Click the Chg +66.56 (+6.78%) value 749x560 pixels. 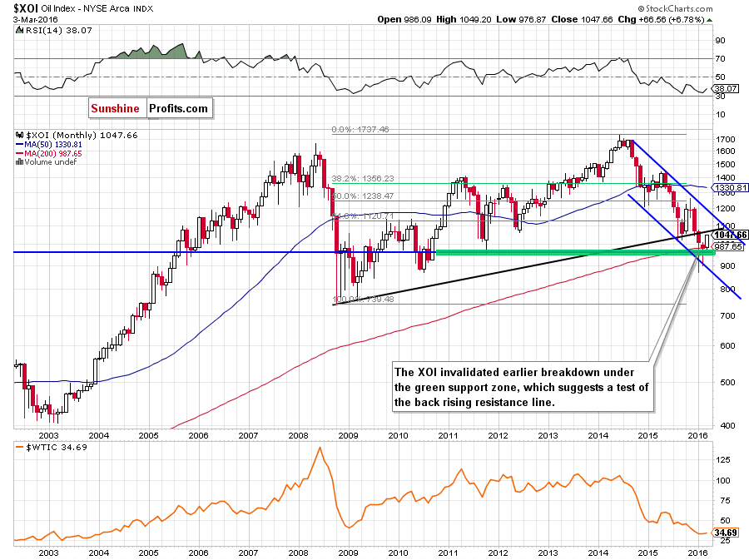pyautogui.click(x=661, y=20)
